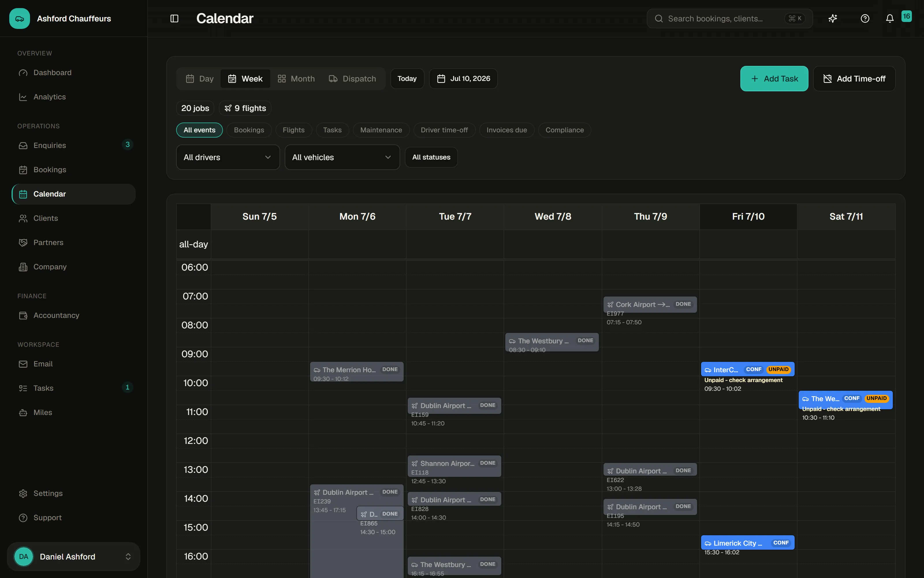Focus the search bookings field

pos(729,18)
